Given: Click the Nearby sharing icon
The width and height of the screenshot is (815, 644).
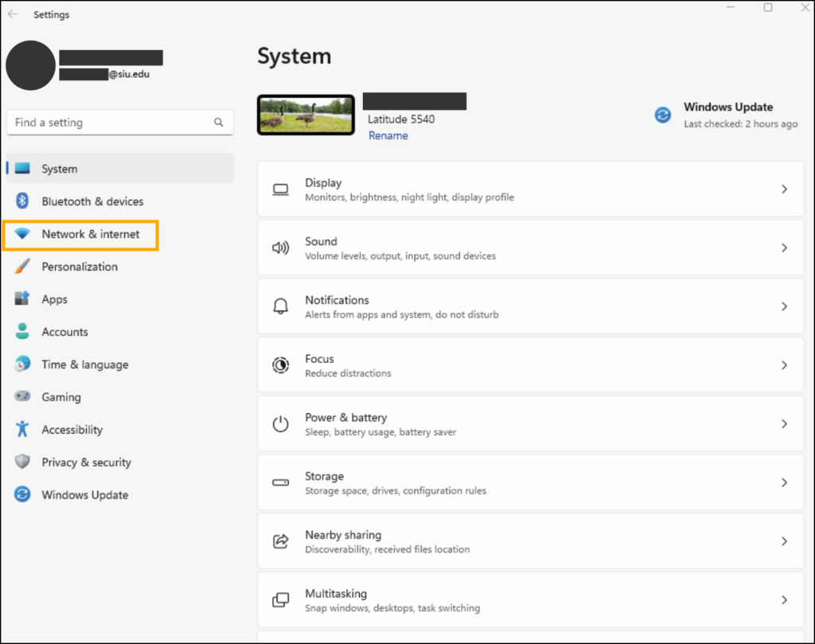Looking at the screenshot, I should pyautogui.click(x=280, y=541).
